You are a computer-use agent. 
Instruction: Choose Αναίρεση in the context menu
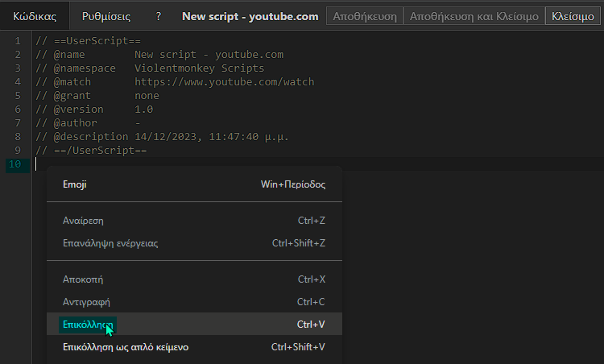coord(194,221)
